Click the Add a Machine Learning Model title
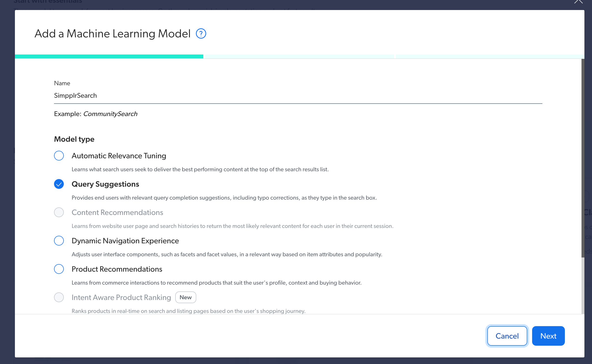The width and height of the screenshot is (592, 364). [112, 33]
